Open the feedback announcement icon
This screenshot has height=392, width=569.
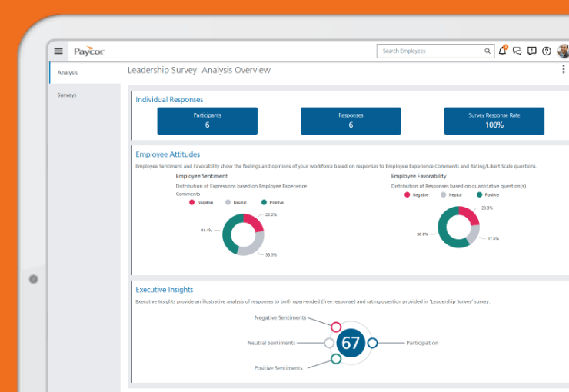coord(531,51)
